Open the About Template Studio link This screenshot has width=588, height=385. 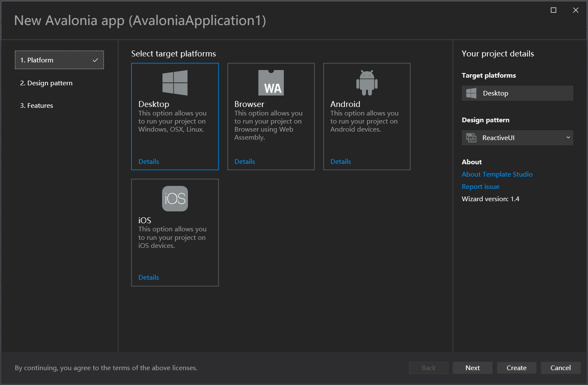(497, 174)
